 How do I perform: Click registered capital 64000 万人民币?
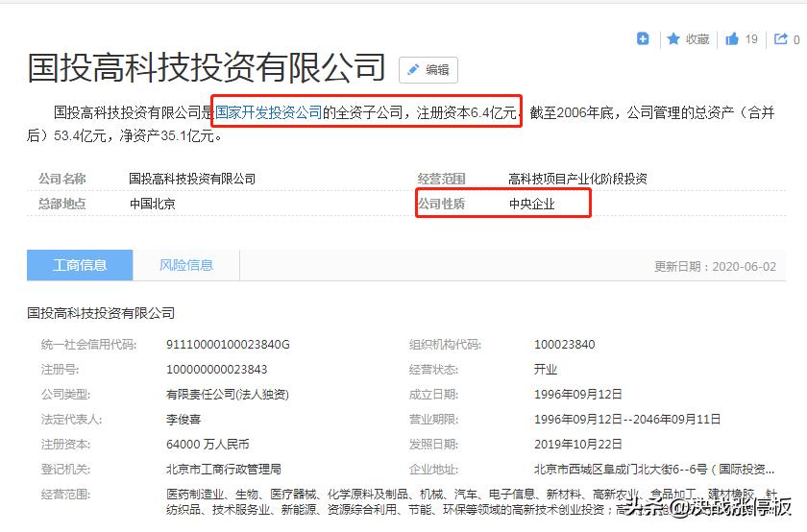208,444
